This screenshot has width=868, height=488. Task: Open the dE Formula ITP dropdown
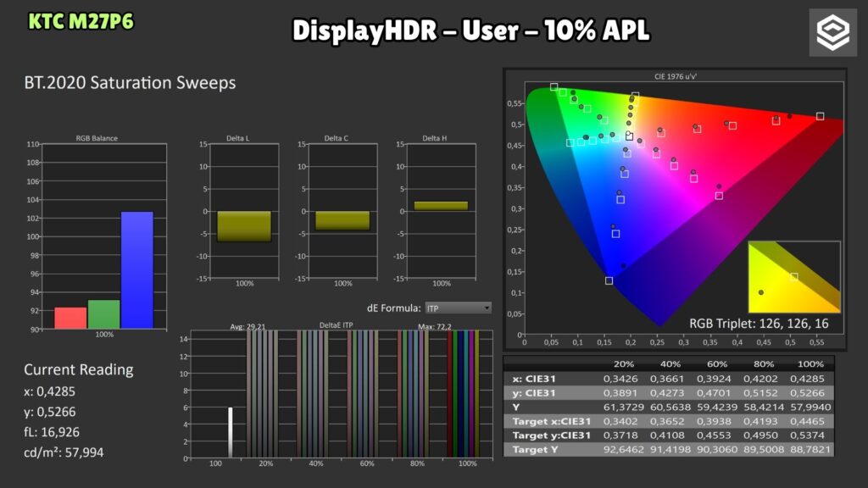click(x=458, y=308)
